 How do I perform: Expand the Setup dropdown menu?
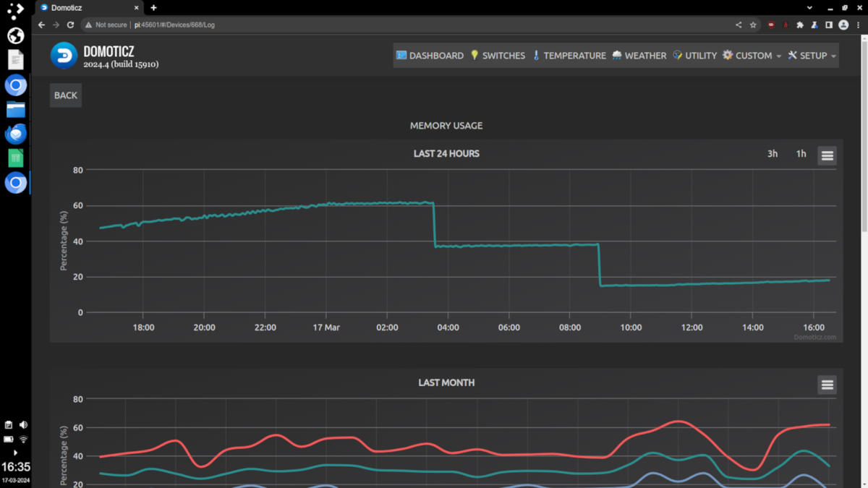coord(812,56)
